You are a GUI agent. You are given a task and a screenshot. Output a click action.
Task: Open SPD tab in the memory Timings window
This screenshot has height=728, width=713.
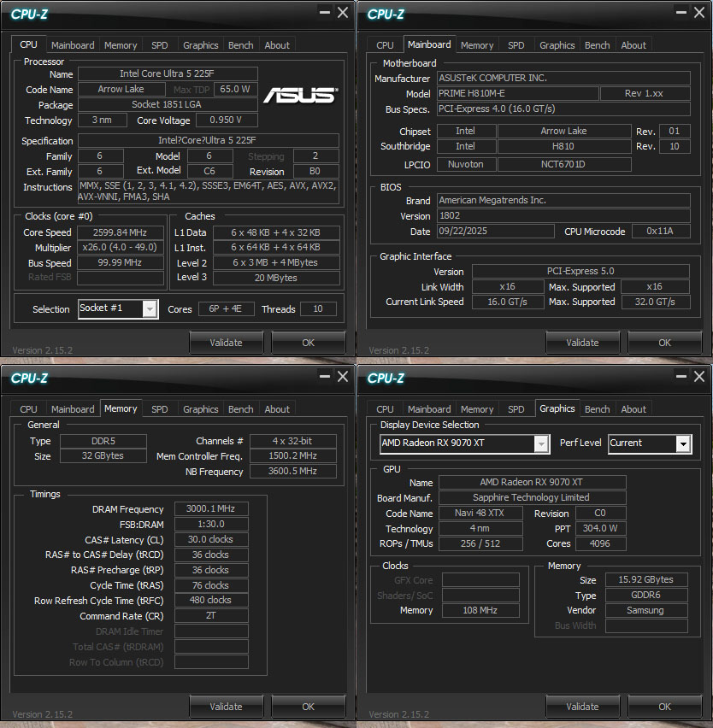pyautogui.click(x=160, y=409)
